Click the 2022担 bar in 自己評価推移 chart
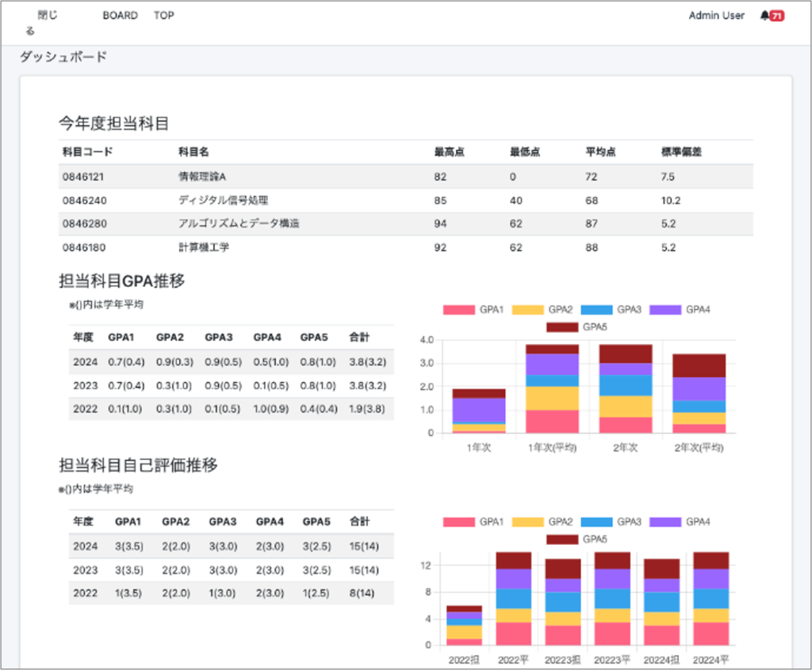The height and width of the screenshot is (670, 812). click(464, 626)
